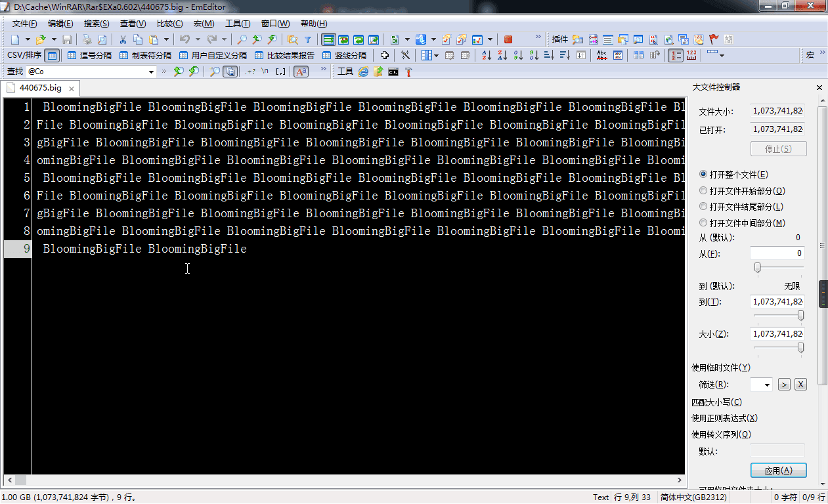This screenshot has height=504, width=828.
Task: Click the 制表符分隔 button
Action: pos(145,56)
